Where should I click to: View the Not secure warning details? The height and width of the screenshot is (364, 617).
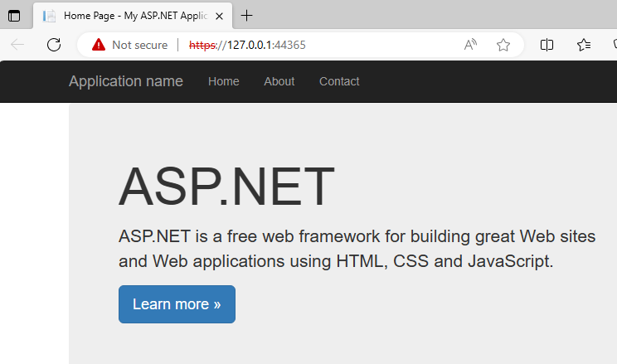pos(99,45)
